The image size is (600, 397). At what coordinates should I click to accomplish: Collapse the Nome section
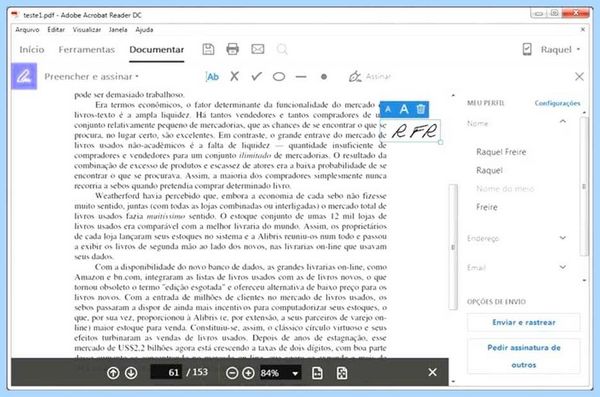point(562,122)
